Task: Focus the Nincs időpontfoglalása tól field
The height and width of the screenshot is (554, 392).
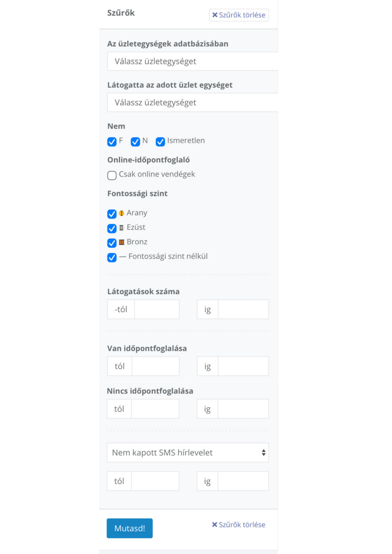Action: tap(155, 409)
